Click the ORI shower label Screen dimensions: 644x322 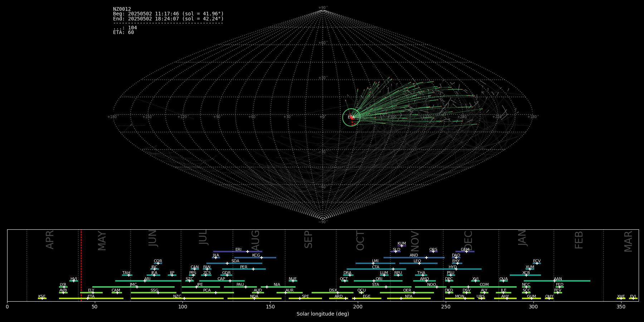(x=379, y=279)
